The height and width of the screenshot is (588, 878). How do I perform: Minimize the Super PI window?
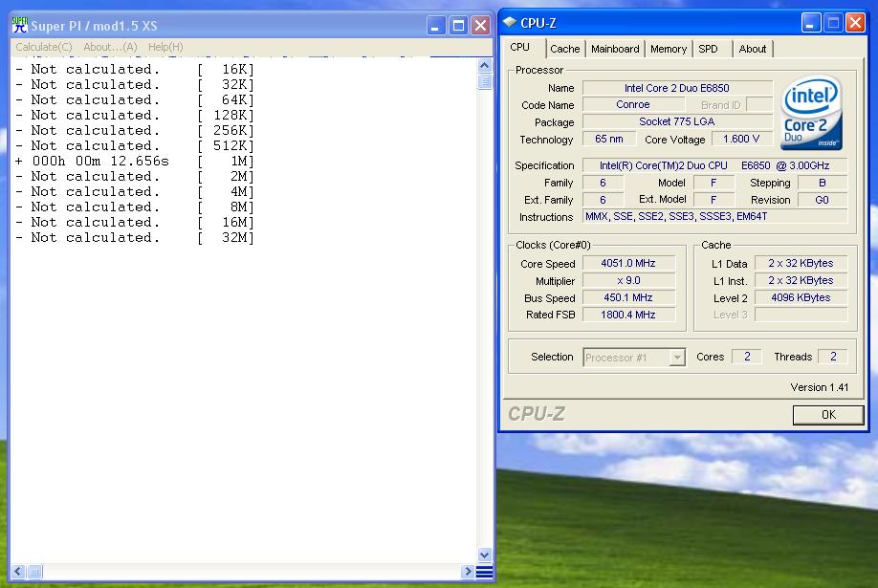[x=435, y=25]
